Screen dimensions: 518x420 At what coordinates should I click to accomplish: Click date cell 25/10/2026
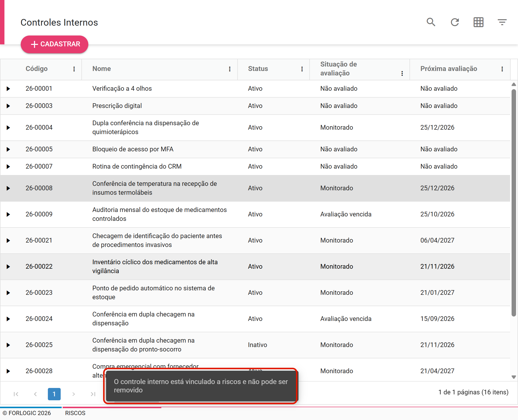460,214
